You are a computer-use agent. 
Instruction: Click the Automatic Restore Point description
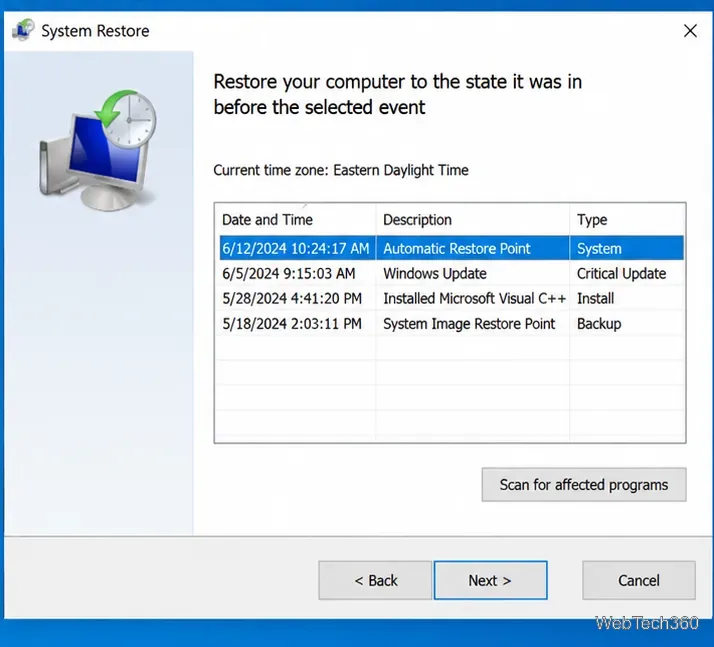457,248
